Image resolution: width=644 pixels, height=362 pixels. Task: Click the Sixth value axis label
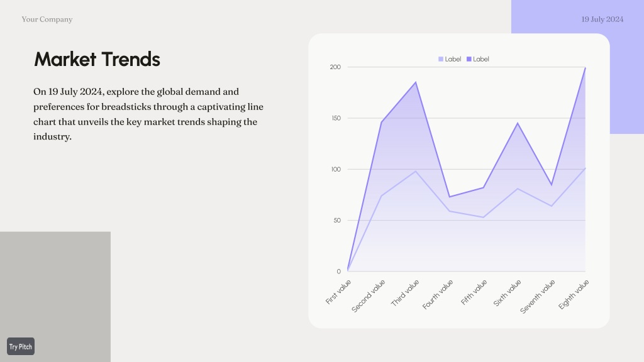pyautogui.click(x=508, y=293)
